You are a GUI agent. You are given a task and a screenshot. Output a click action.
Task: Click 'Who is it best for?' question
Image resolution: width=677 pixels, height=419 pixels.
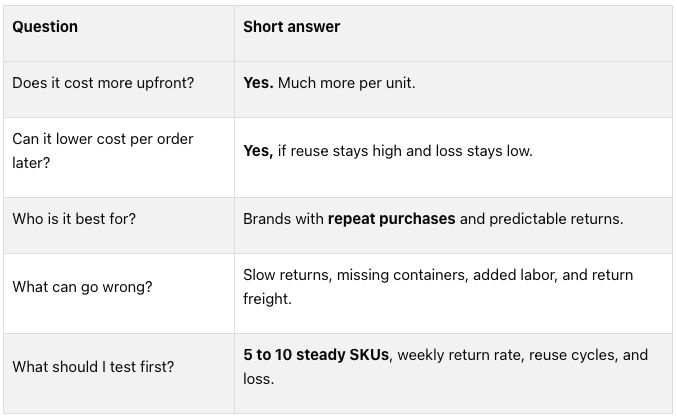pyautogui.click(x=74, y=219)
